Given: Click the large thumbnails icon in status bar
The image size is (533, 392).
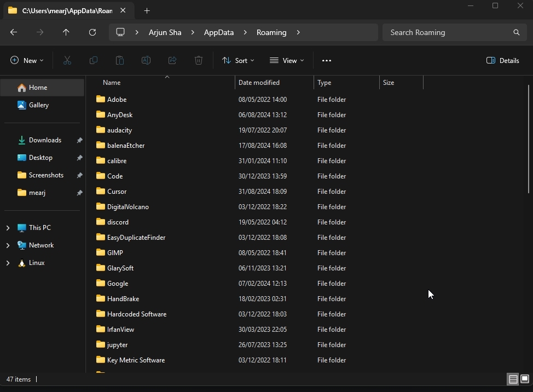Looking at the screenshot, I should pyautogui.click(x=525, y=379).
